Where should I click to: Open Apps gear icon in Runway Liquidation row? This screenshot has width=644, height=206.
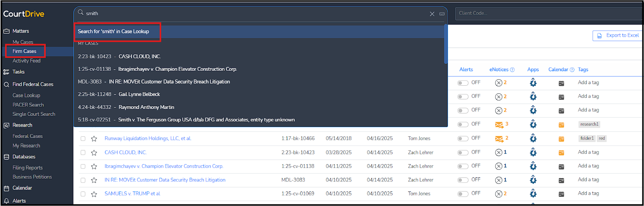(x=533, y=138)
